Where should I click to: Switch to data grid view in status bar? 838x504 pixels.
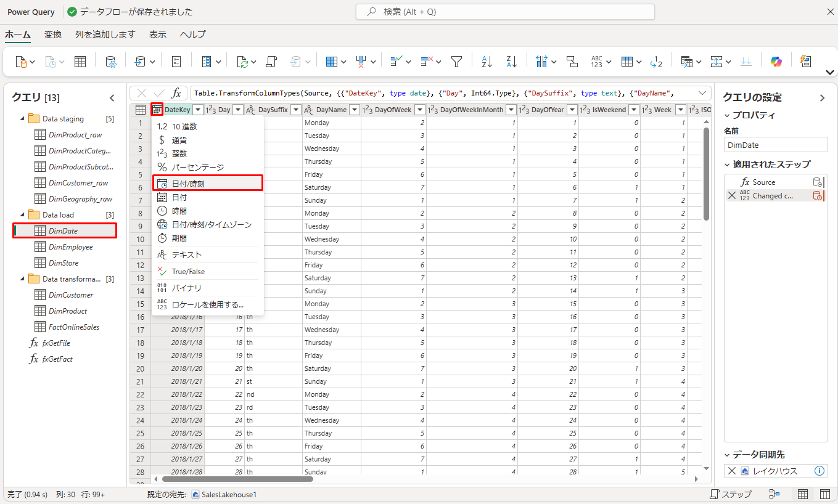[x=803, y=494]
